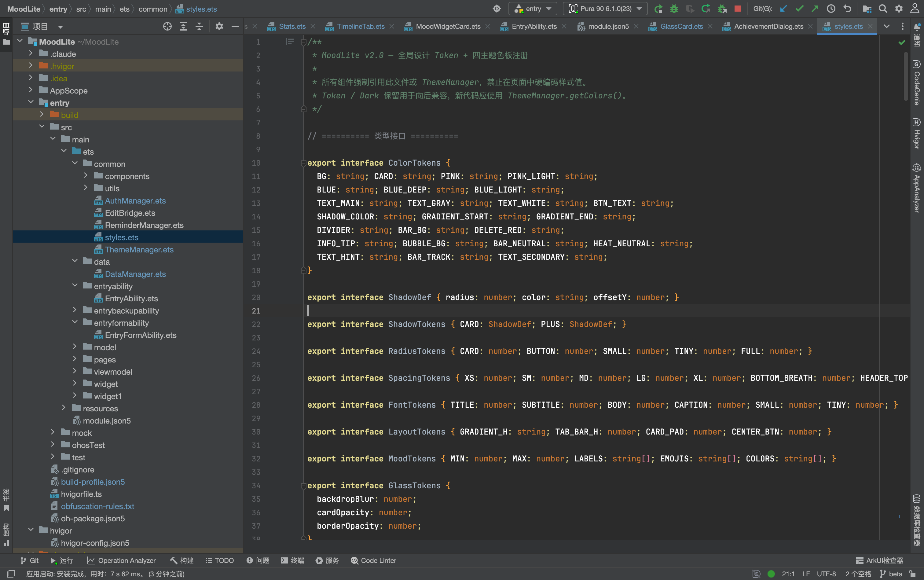
Task: Toggle the comment block fold marker
Action: coord(303,42)
